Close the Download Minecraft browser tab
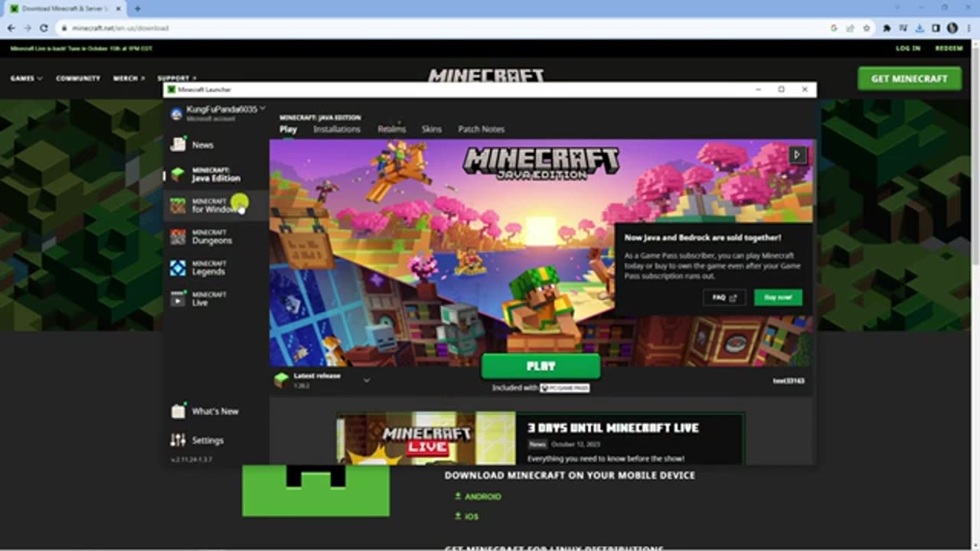This screenshot has width=980, height=551. coord(119,8)
